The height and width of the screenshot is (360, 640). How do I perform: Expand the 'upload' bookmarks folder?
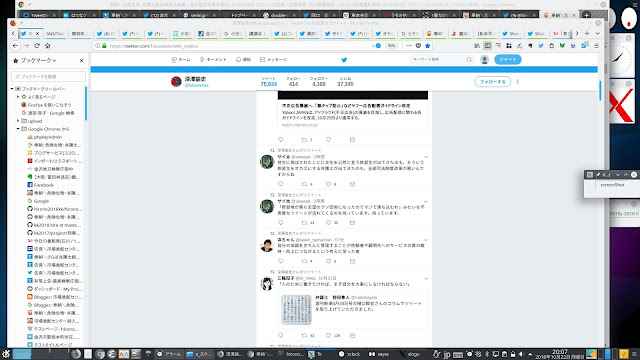[18, 121]
